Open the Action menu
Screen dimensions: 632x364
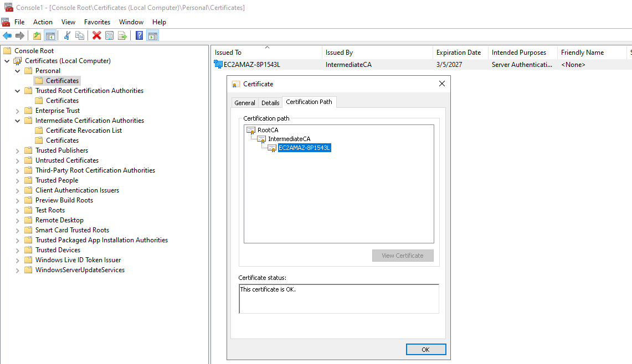pyautogui.click(x=43, y=22)
